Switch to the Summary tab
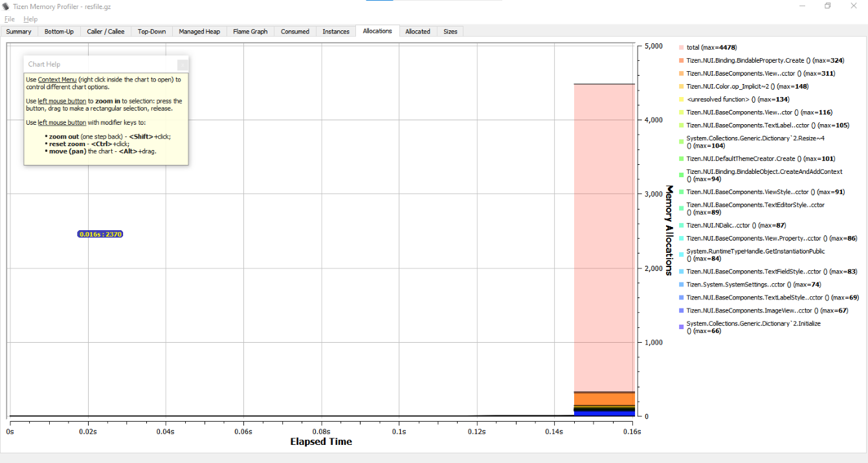This screenshot has width=868, height=463. (18, 30)
